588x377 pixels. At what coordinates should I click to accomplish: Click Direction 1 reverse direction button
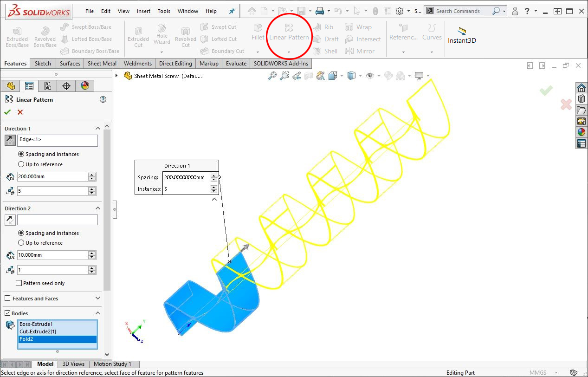click(10, 140)
